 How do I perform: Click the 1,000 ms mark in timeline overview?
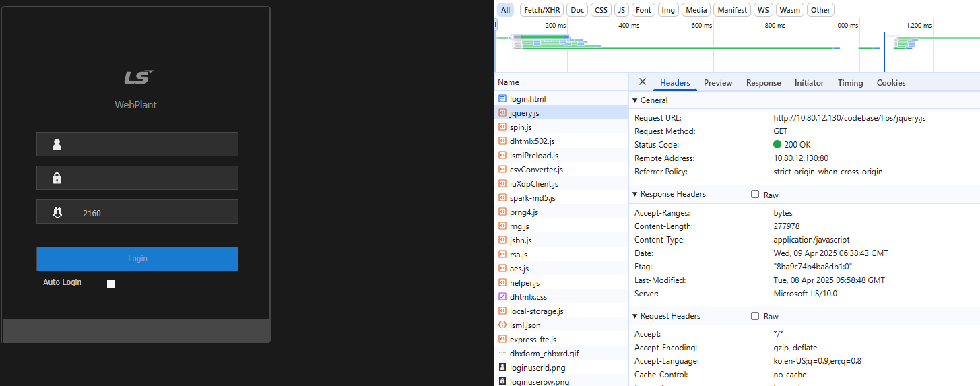[845, 26]
